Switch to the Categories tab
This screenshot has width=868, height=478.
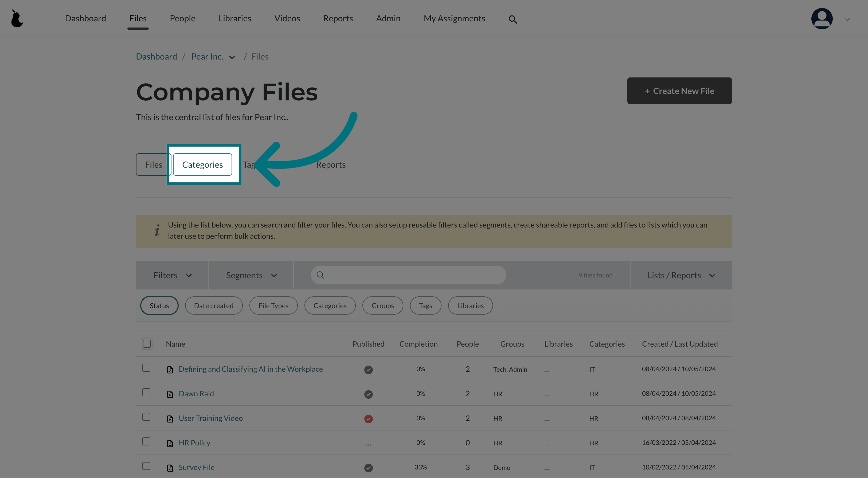202,164
